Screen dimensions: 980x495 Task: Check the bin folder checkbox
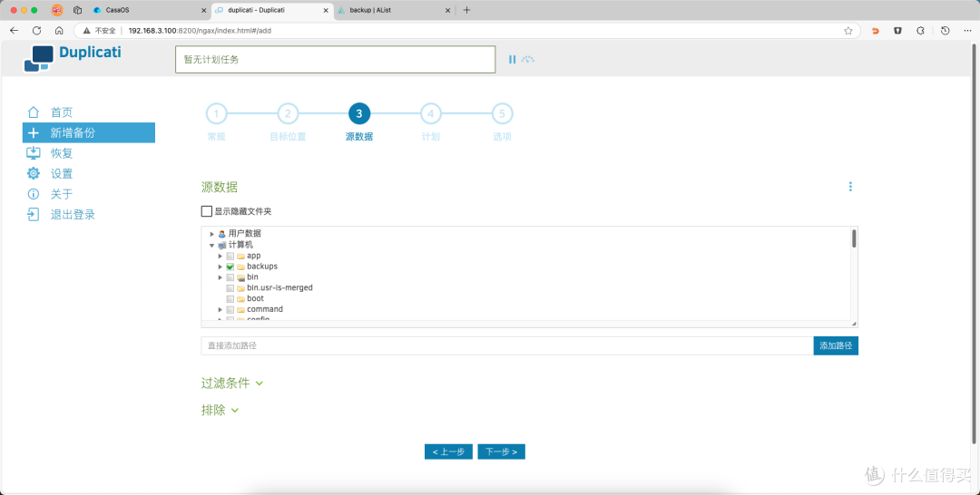(x=230, y=277)
